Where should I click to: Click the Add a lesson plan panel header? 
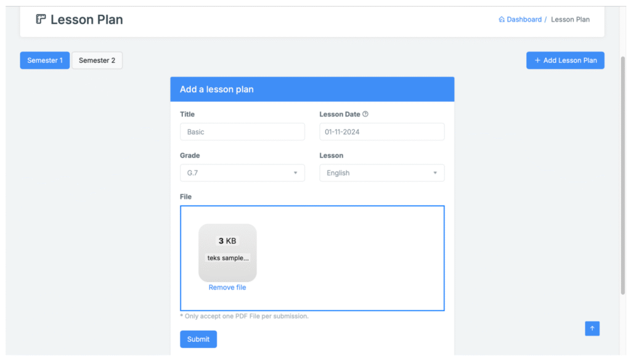point(312,89)
